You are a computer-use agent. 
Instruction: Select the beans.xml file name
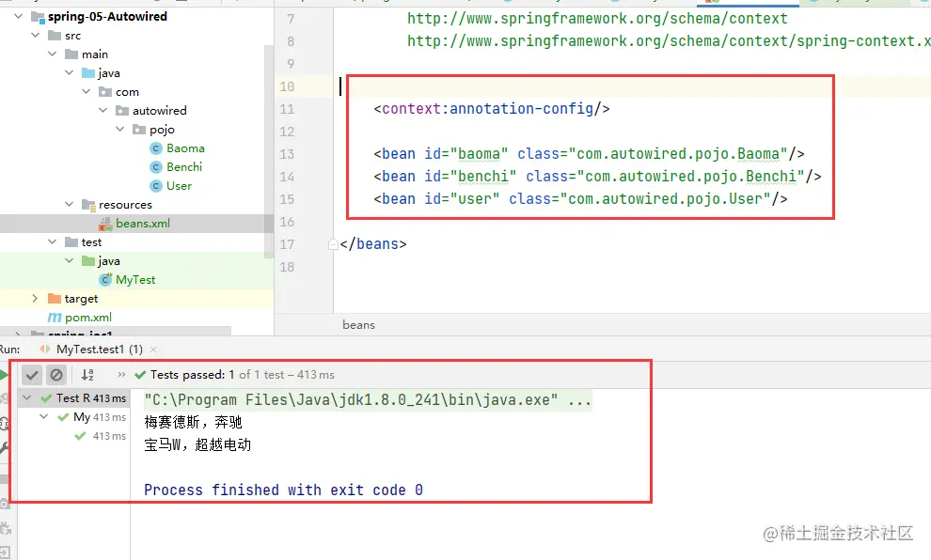pyautogui.click(x=143, y=224)
